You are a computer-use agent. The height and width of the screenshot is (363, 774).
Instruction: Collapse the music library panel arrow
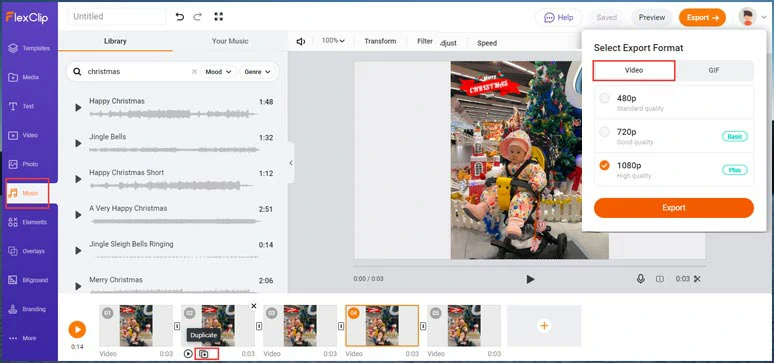[291, 163]
